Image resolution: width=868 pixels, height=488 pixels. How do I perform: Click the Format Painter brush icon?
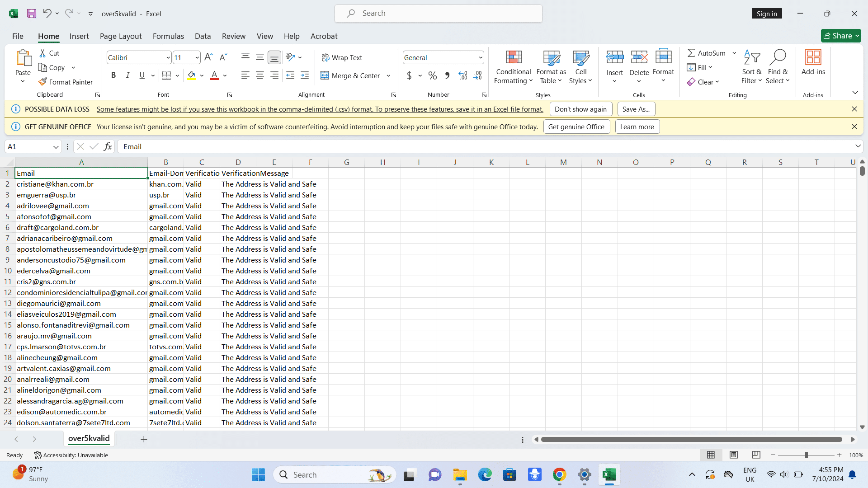tap(42, 82)
